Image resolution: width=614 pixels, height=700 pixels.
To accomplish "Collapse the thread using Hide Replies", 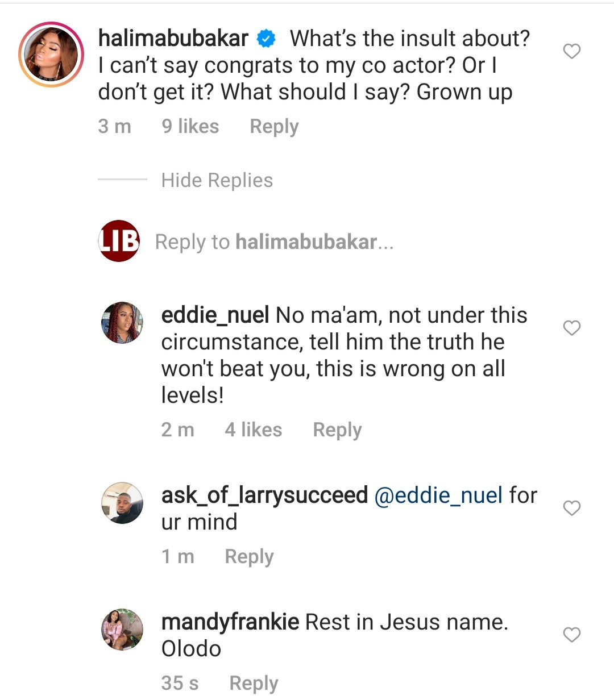I will point(217,180).
